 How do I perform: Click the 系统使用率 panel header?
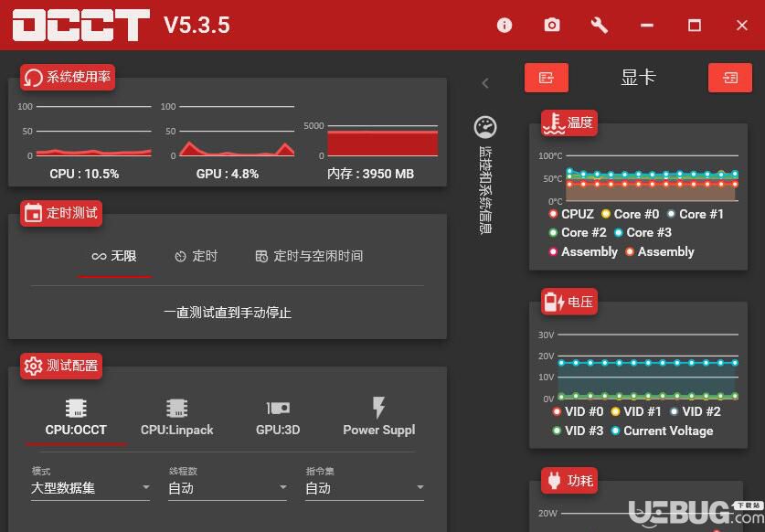tap(68, 77)
